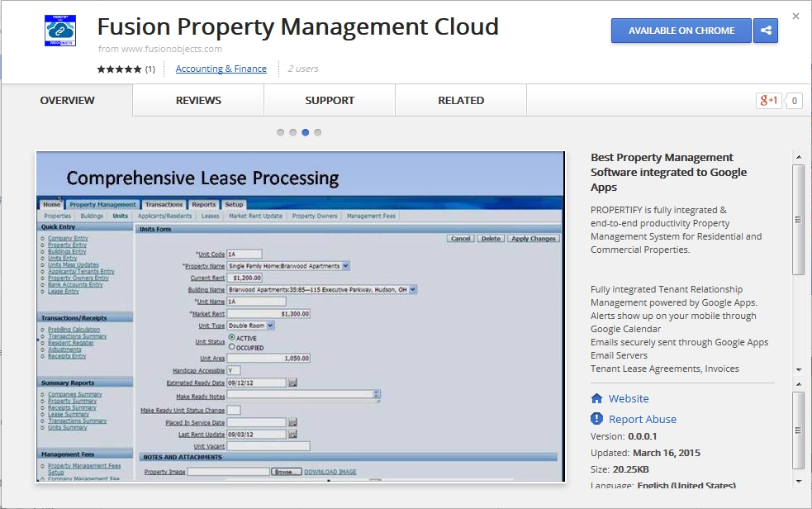Switch to the REVIEWS tab
The width and height of the screenshot is (812, 509).
point(198,101)
